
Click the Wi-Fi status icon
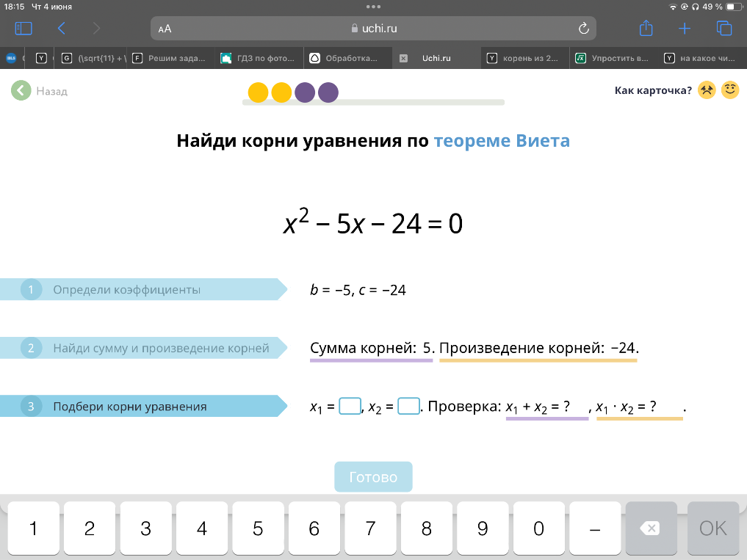point(673,7)
